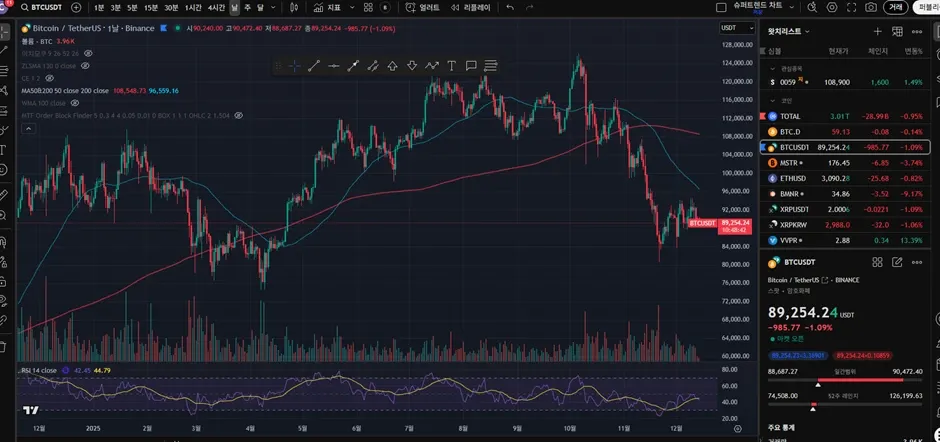Image resolution: width=940 pixels, height=442 pixels.
Task: Open watchlist advanced view table icon
Action: 897,31
